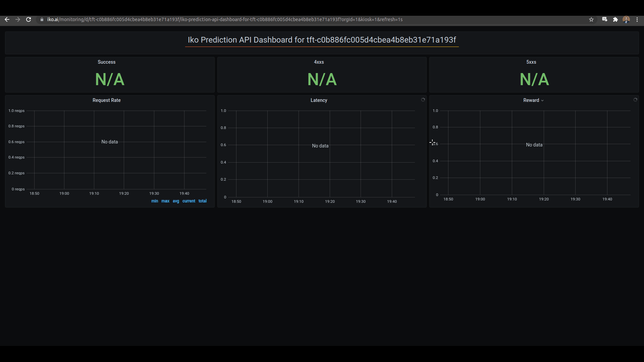Sort legend by max column
This screenshot has width=644, height=362.
point(165,201)
